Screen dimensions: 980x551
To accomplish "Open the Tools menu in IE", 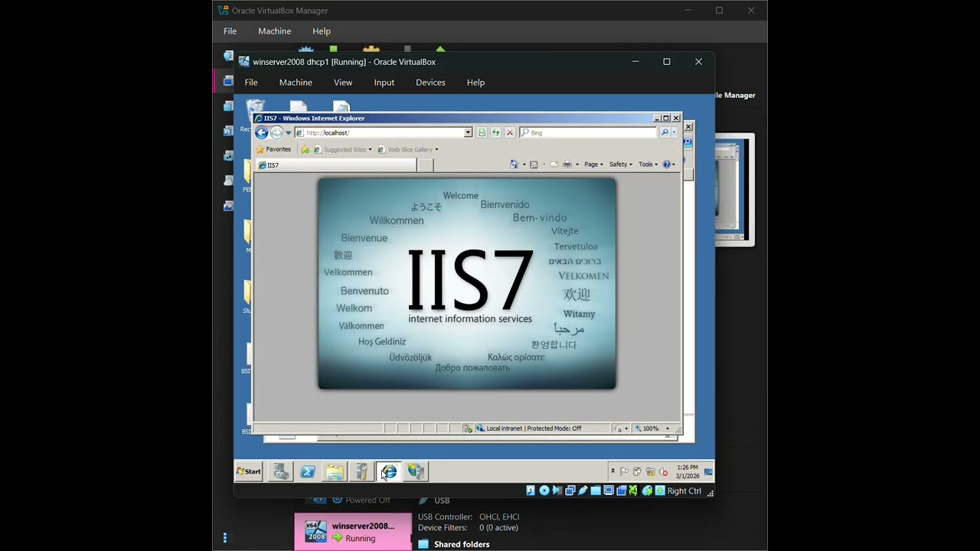I will pos(648,165).
